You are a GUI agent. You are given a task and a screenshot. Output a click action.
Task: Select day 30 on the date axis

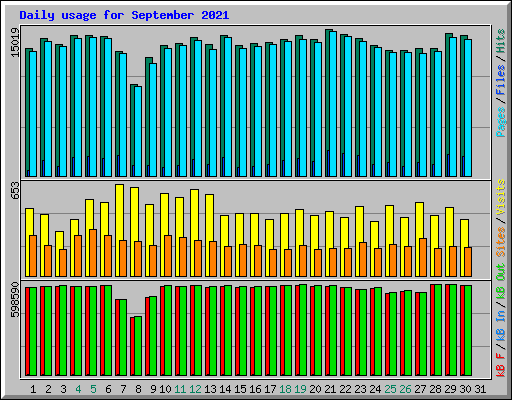point(465,389)
